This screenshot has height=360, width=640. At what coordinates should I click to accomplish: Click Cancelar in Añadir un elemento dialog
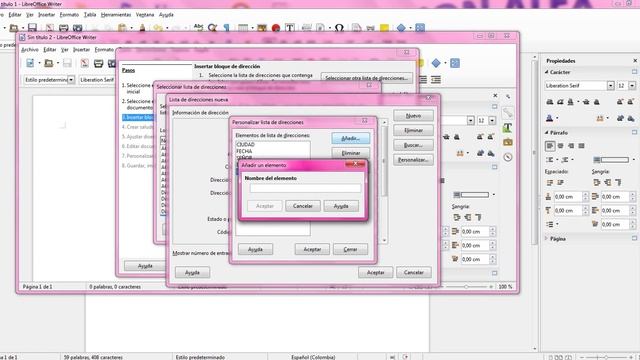click(x=302, y=206)
